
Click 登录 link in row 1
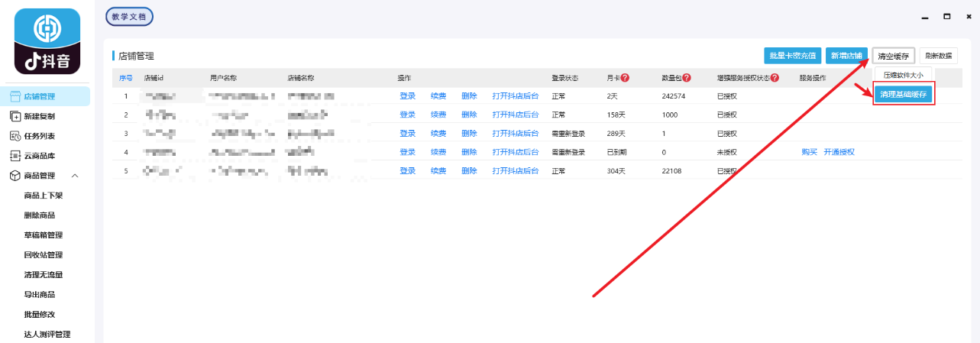click(408, 96)
